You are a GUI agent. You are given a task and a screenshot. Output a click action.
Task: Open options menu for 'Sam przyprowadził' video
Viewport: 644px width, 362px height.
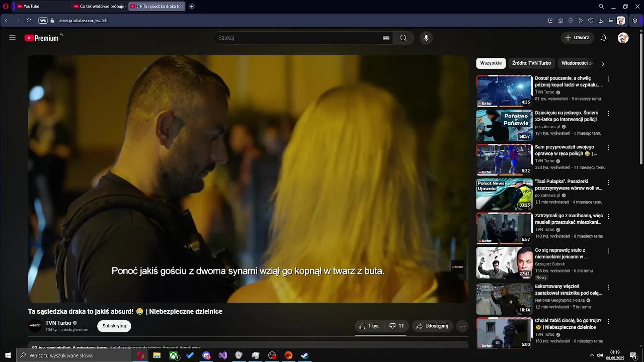[x=608, y=148]
